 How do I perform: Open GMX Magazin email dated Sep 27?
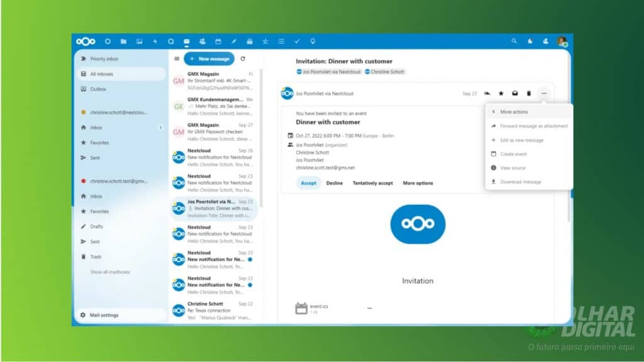pyautogui.click(x=214, y=132)
